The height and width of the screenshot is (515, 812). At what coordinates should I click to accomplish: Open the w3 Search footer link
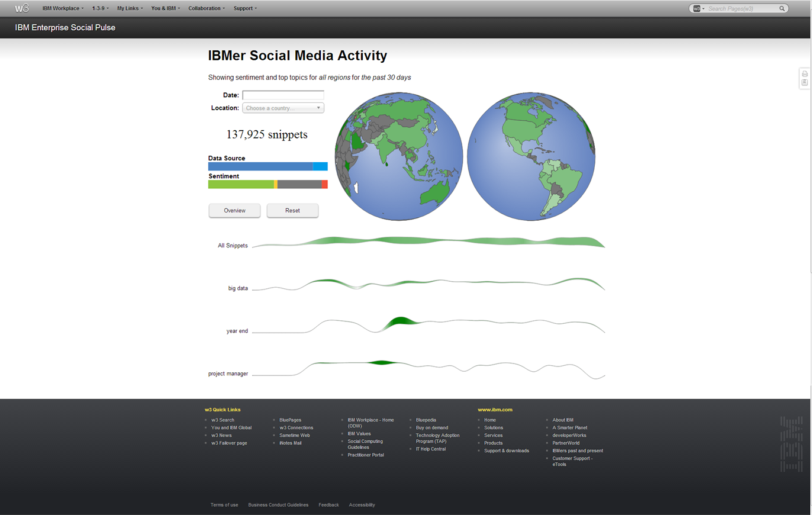tap(223, 420)
